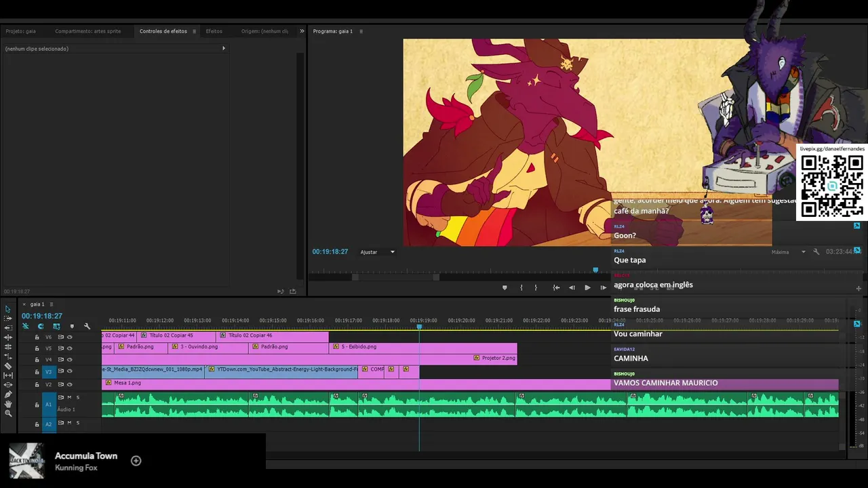Screen dimensions: 868x488
Task: Open the Ajustar zoom level dropdown
Action: coord(378,252)
